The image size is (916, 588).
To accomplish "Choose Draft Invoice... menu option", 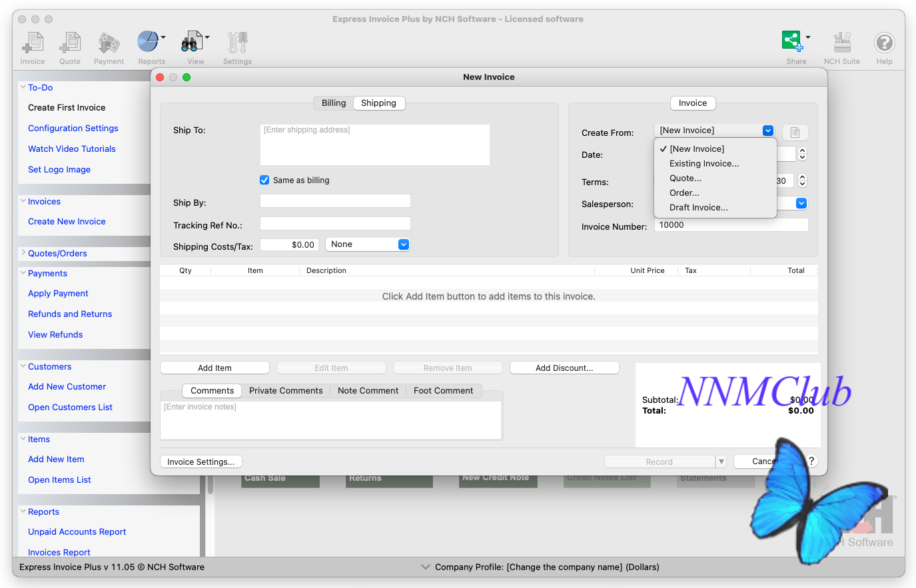I will pos(698,208).
